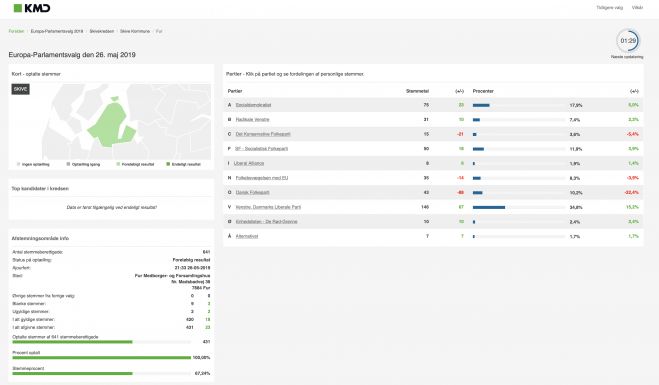This screenshot has height=385, width=659.
Task: Open the Socialdemokratiet party link
Action: (253, 105)
